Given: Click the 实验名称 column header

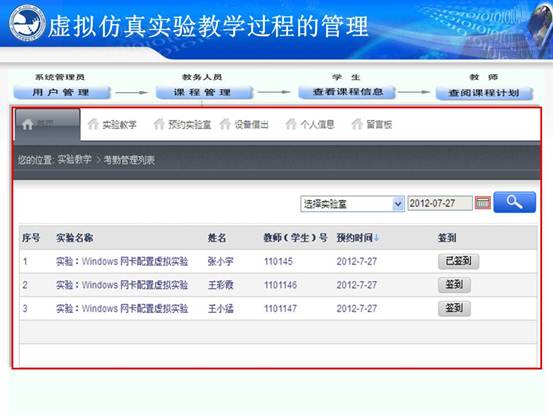Looking at the screenshot, I should pyautogui.click(x=74, y=238).
